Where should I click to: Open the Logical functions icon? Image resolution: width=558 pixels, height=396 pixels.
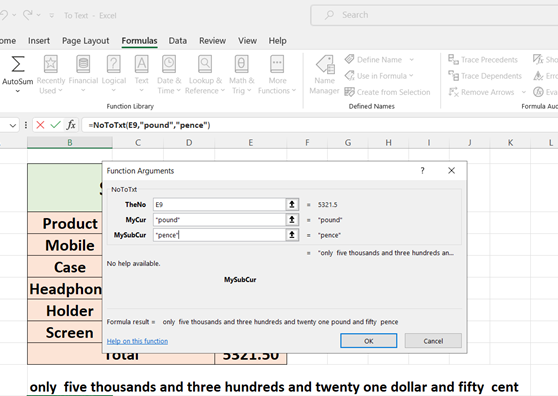point(114,64)
